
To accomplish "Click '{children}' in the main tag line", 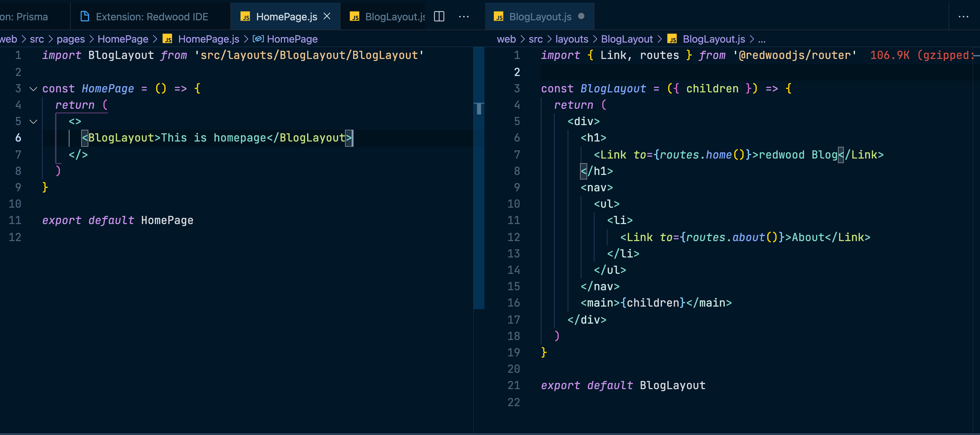I will [x=653, y=303].
